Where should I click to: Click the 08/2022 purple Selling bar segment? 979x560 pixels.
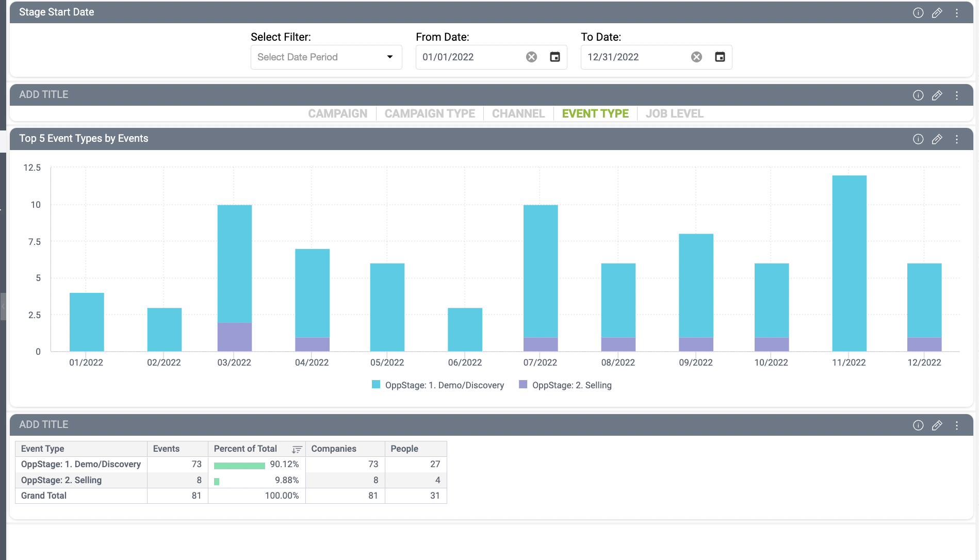618,344
